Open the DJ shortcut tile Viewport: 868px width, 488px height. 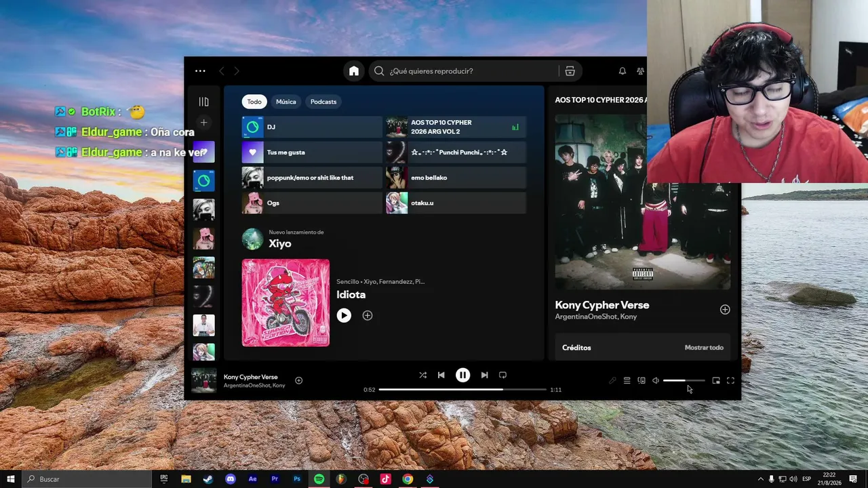tap(312, 127)
